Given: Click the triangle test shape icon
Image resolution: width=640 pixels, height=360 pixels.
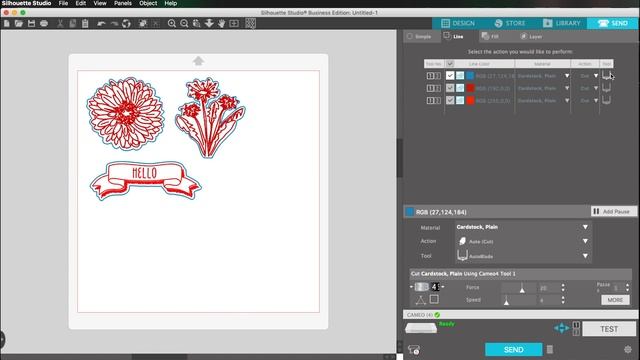Looking at the screenshot, I should coord(420,300).
